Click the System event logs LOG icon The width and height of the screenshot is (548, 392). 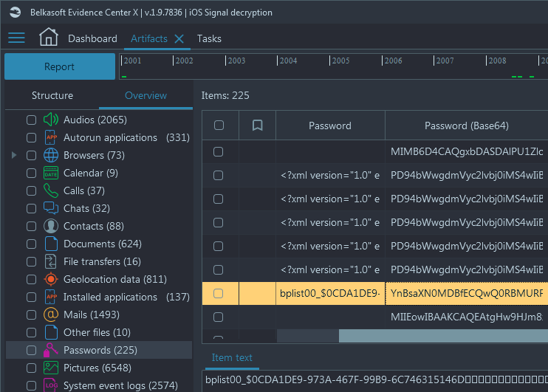tap(51, 385)
